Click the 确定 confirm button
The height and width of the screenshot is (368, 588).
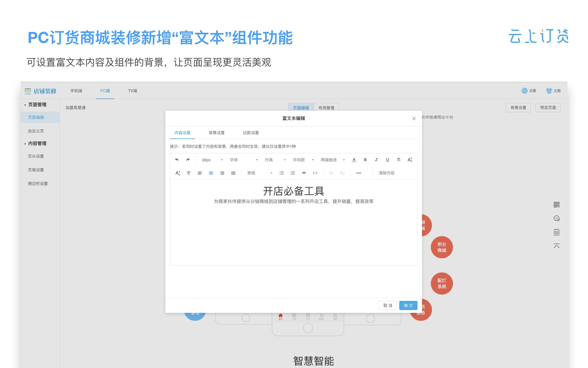408,305
